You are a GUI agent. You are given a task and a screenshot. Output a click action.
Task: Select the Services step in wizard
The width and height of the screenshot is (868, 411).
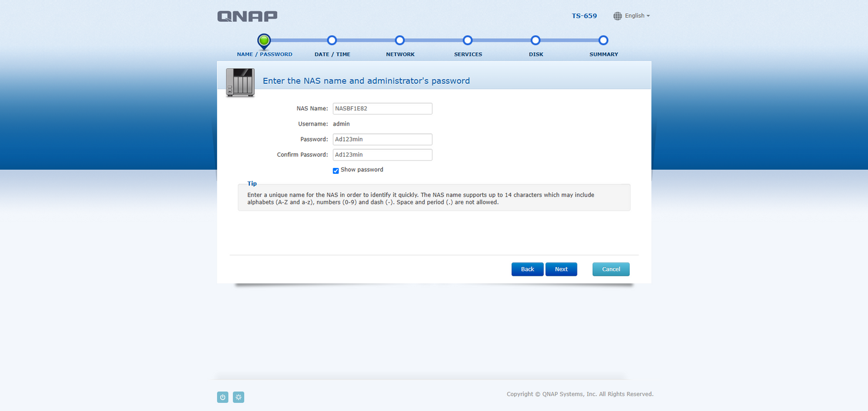click(x=468, y=40)
